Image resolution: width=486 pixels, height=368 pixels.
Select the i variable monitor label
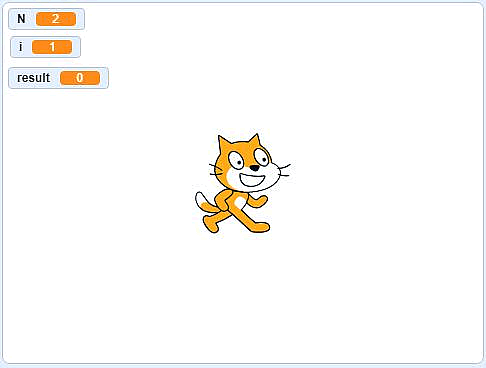pos(21,47)
